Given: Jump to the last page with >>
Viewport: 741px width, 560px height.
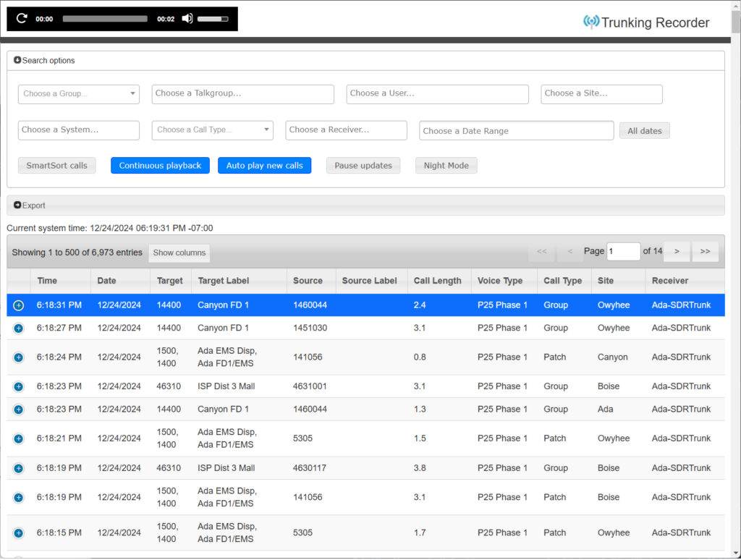Looking at the screenshot, I should pyautogui.click(x=705, y=251).
